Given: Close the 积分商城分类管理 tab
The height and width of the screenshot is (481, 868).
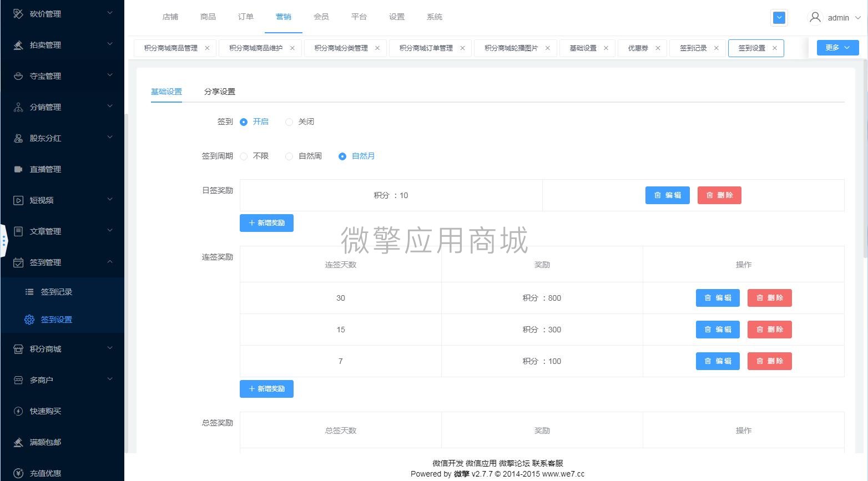Looking at the screenshot, I should [377, 48].
